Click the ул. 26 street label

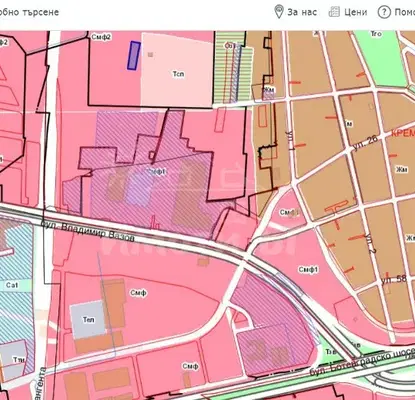point(365,143)
